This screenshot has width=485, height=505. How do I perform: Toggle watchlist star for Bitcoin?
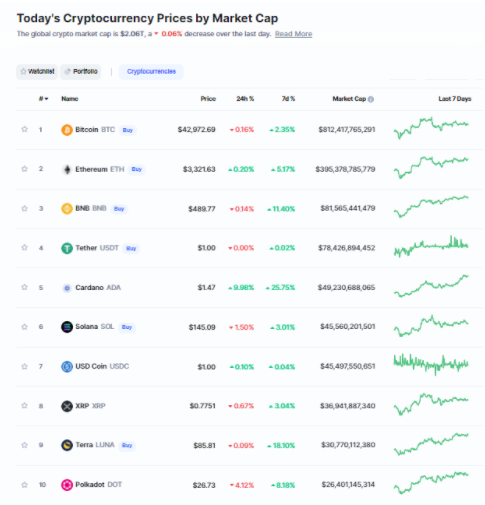[x=24, y=129]
